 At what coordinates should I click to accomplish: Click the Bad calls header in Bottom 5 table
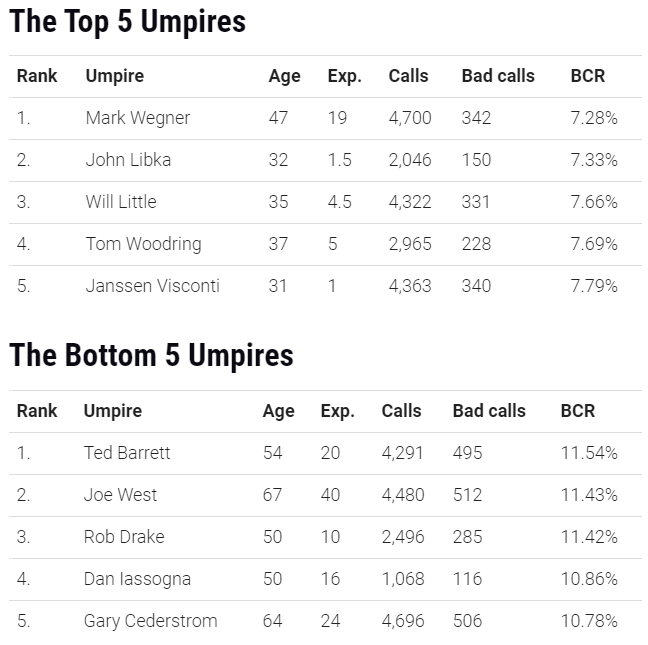click(x=489, y=411)
